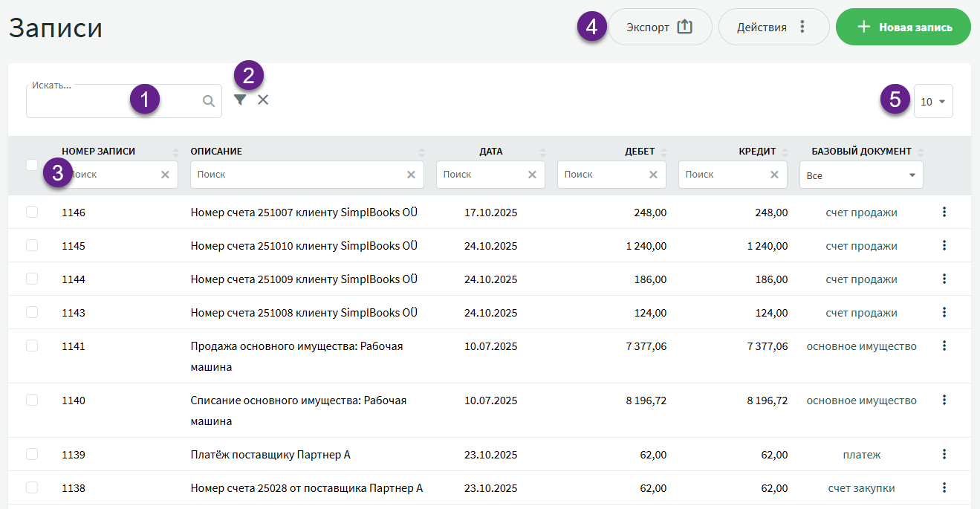The image size is (980, 509).
Task: Create entry with Новая запись button
Action: point(903,27)
